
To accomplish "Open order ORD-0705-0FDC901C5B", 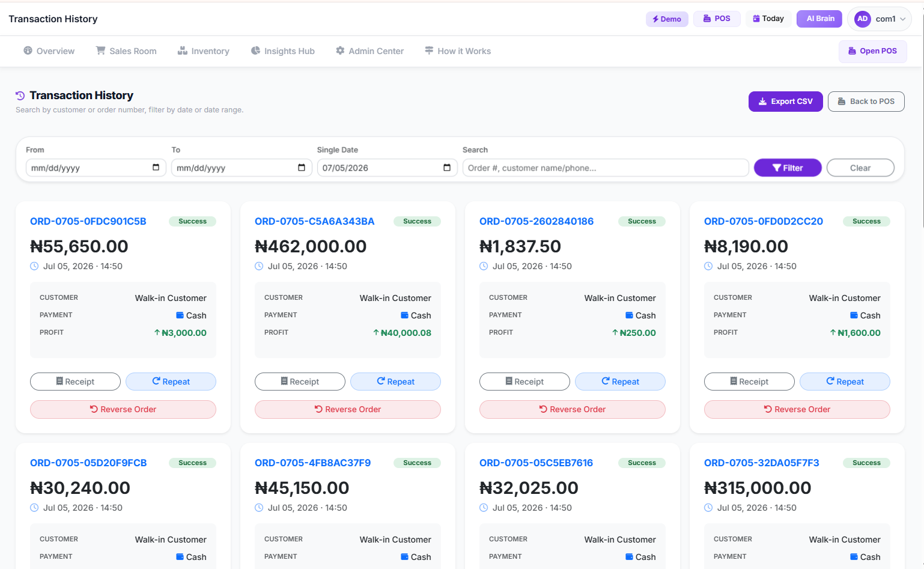I will (x=88, y=221).
